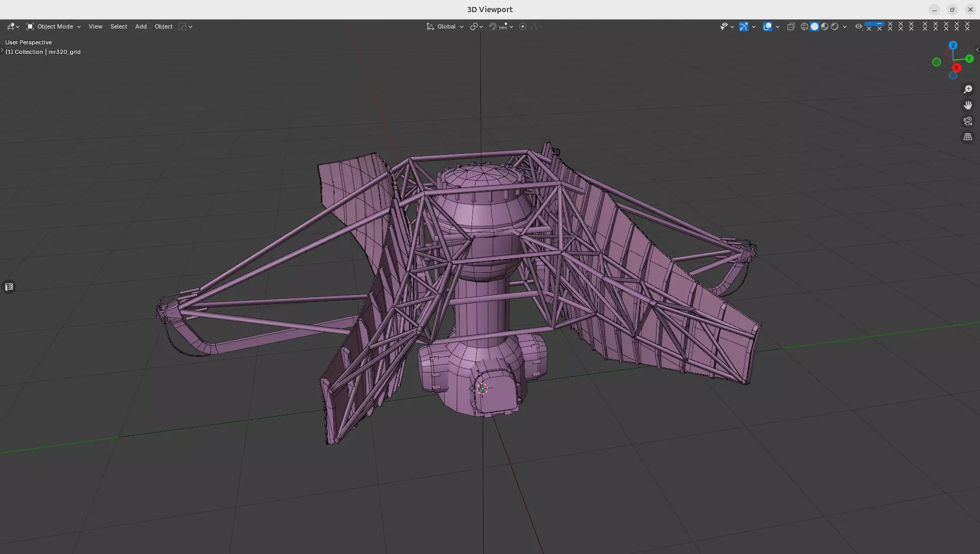Toggle show gizmos button

pyautogui.click(x=744, y=26)
